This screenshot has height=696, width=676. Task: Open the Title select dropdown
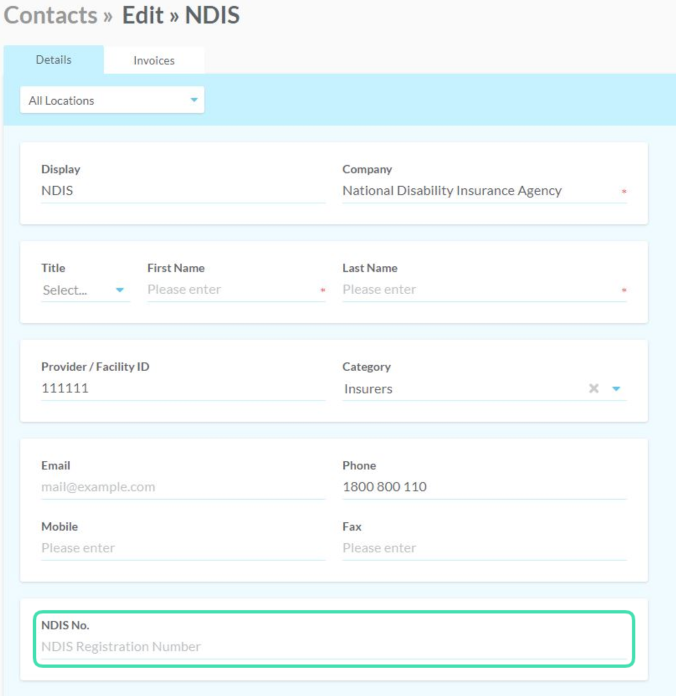(85, 290)
